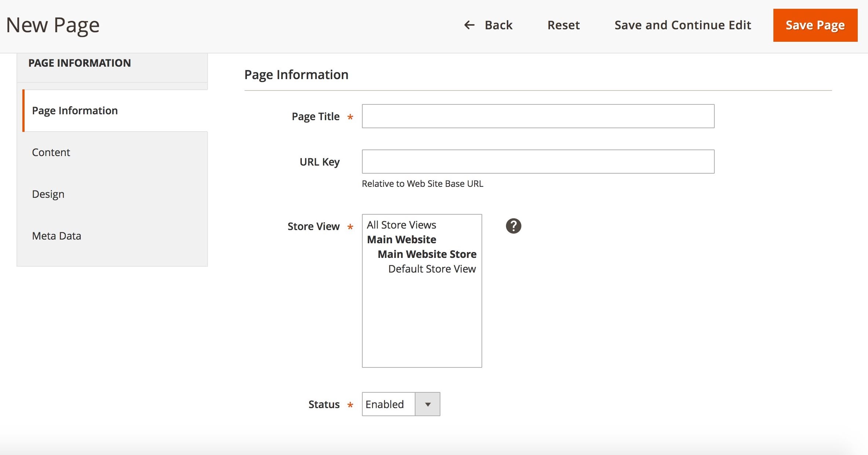
Task: Click the PAGE INFORMATION sidebar header
Action: tap(80, 63)
